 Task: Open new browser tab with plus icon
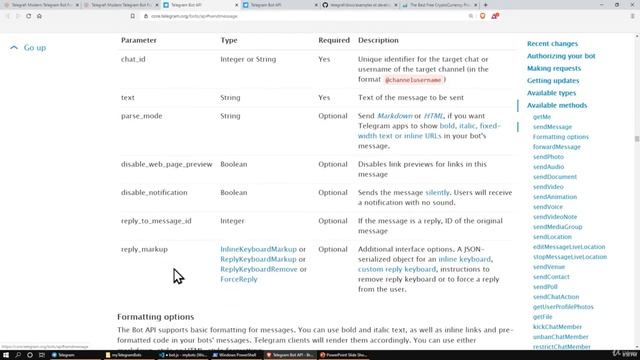[x=485, y=5]
